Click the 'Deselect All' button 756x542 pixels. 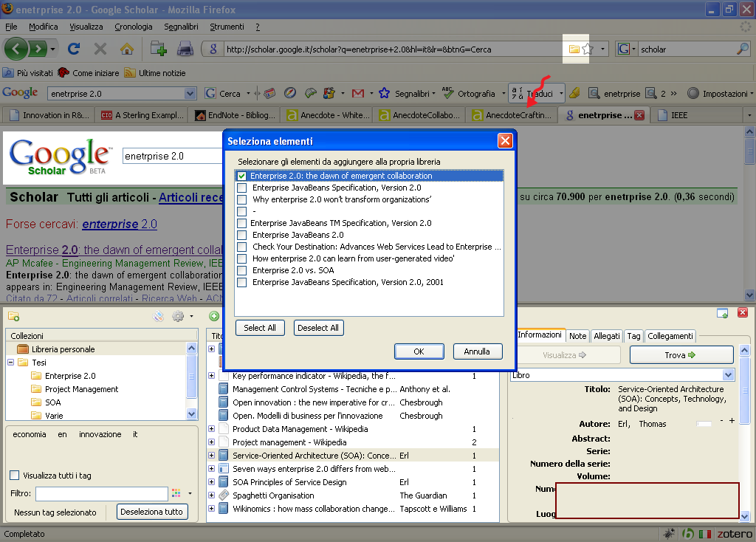coord(318,328)
